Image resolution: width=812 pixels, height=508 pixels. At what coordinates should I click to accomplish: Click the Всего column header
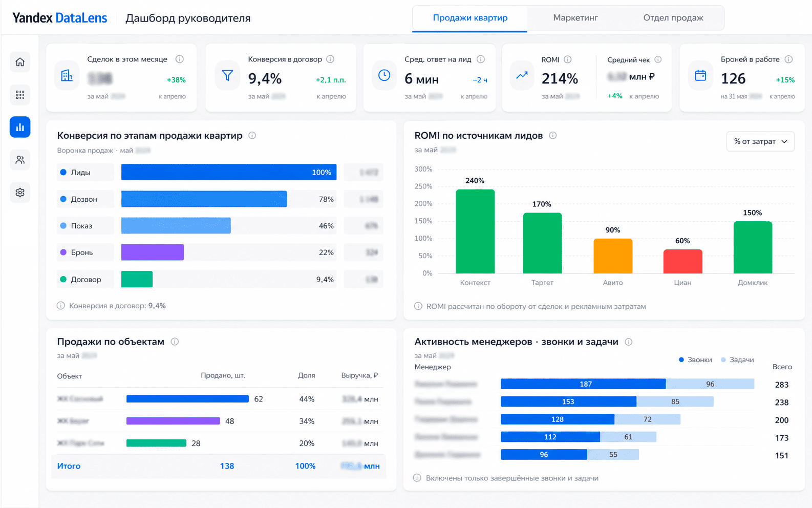782,367
